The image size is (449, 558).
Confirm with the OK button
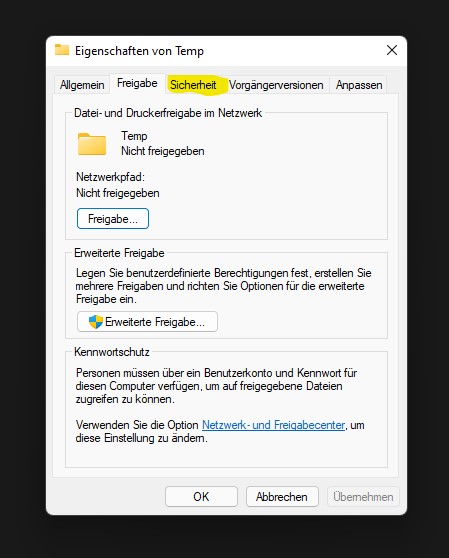click(x=201, y=496)
